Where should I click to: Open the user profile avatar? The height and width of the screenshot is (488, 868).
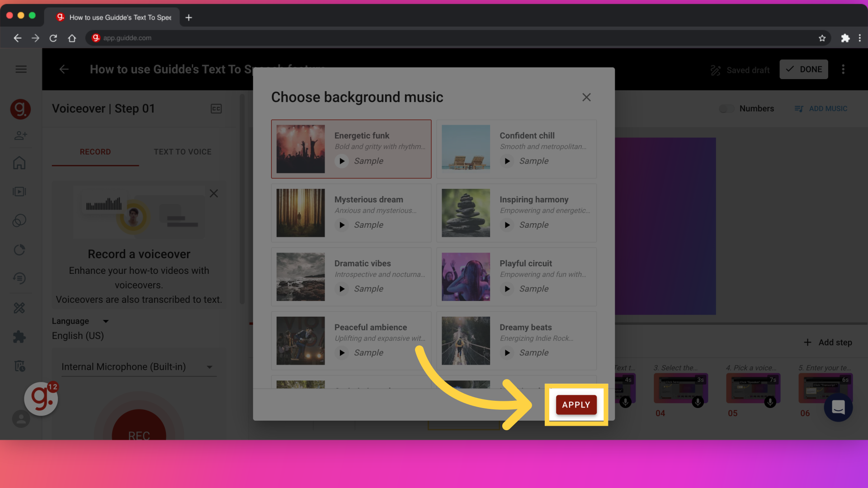pos(21,419)
